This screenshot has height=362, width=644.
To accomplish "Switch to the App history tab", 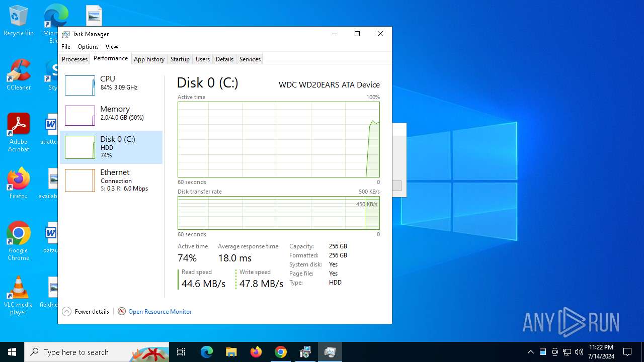I will [149, 59].
